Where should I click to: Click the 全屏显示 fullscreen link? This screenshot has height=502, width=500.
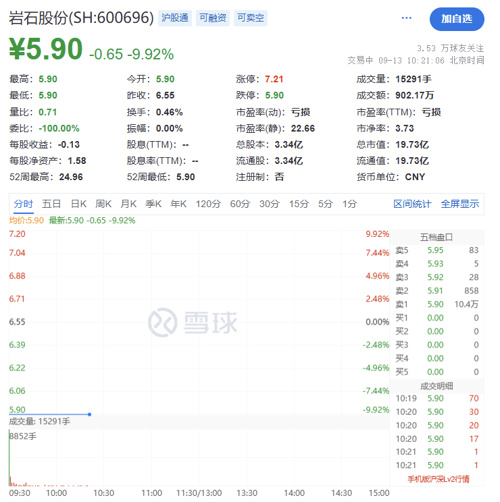click(x=460, y=204)
